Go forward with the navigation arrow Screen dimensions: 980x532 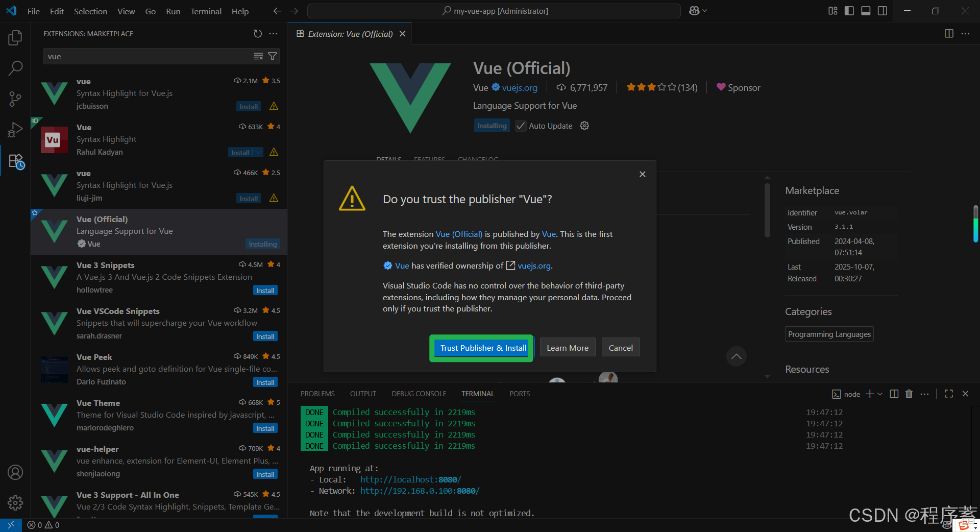294,11
